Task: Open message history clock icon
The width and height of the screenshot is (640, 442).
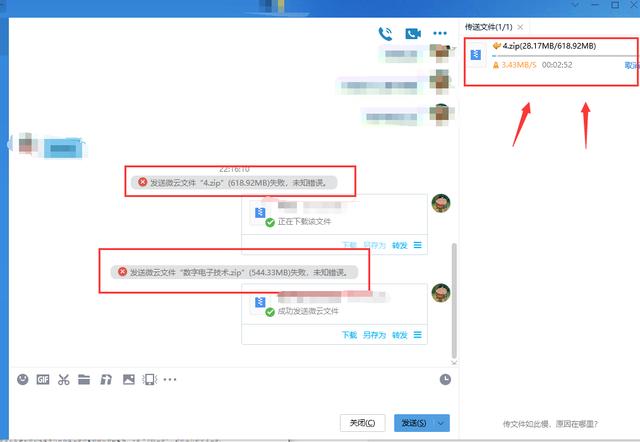Action: point(445,380)
